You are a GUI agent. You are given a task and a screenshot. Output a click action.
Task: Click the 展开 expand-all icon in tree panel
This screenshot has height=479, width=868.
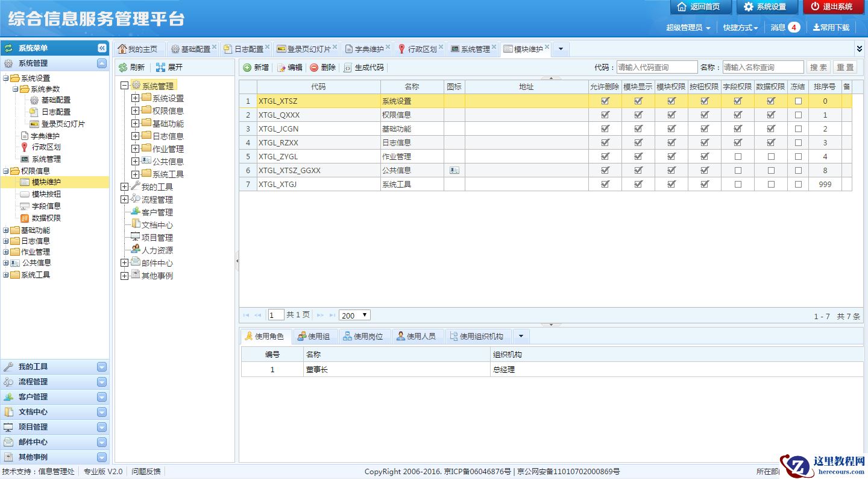pyautogui.click(x=160, y=68)
